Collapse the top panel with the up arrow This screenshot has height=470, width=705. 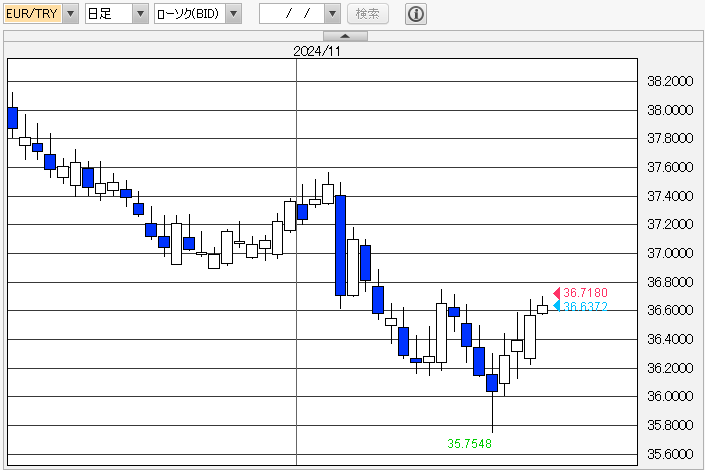coord(345,36)
